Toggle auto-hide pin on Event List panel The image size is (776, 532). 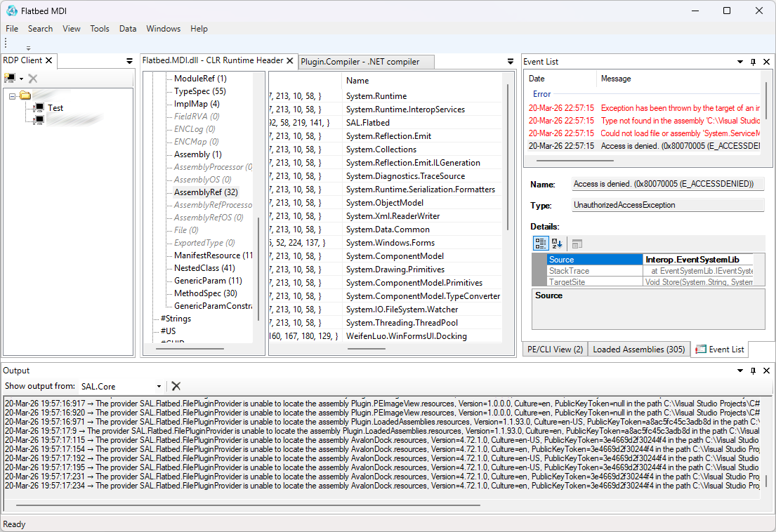(x=753, y=62)
